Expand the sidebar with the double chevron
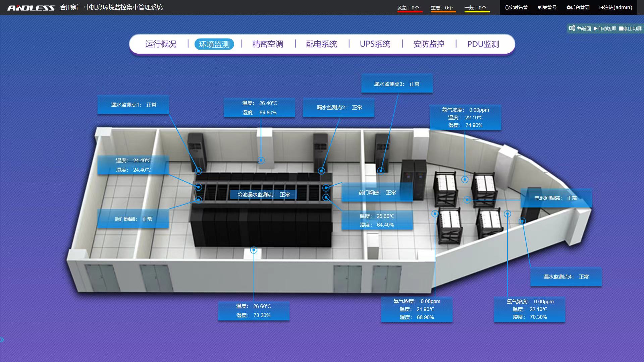The width and height of the screenshot is (644, 362). 2,340
